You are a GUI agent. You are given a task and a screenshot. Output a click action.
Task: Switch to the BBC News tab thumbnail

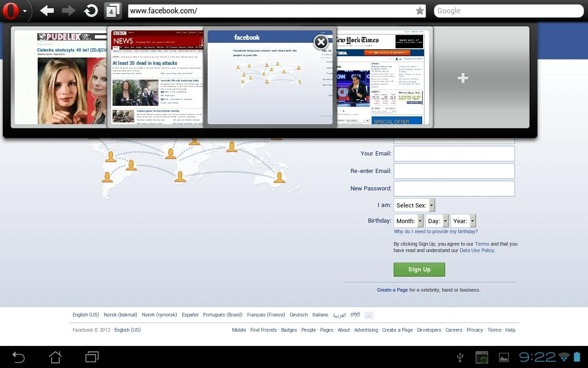pos(156,77)
